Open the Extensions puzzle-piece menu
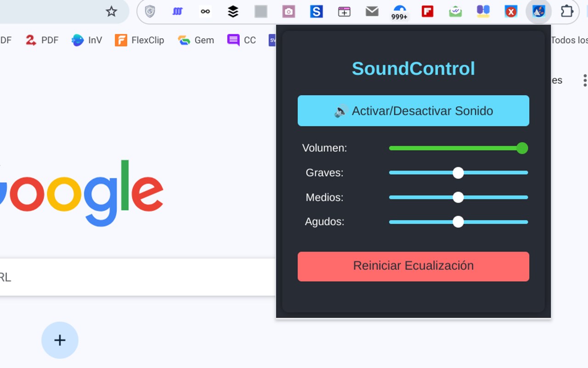 pyautogui.click(x=567, y=11)
